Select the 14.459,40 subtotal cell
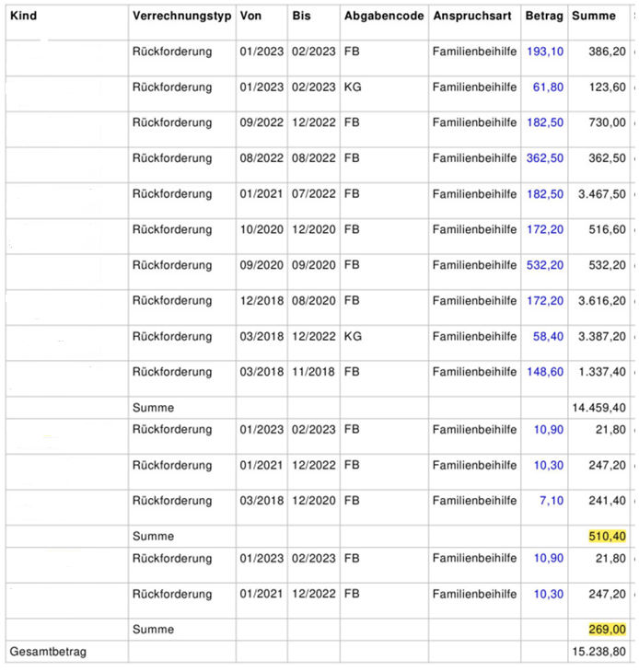Screen dimensions: 639x672 point(598,407)
